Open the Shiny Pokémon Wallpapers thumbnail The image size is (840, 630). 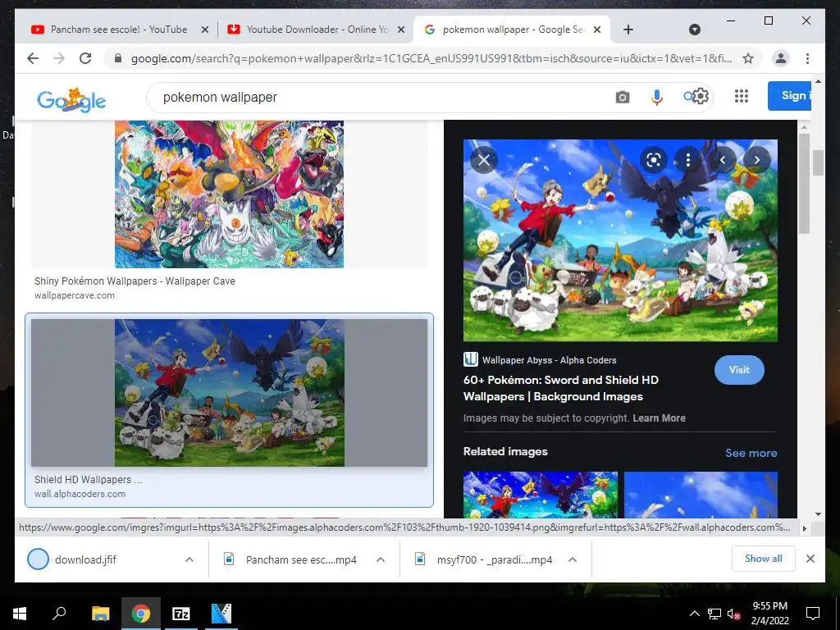click(x=230, y=194)
